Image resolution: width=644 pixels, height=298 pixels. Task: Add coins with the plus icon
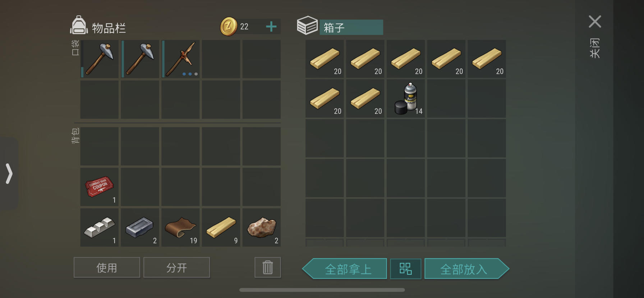271,27
